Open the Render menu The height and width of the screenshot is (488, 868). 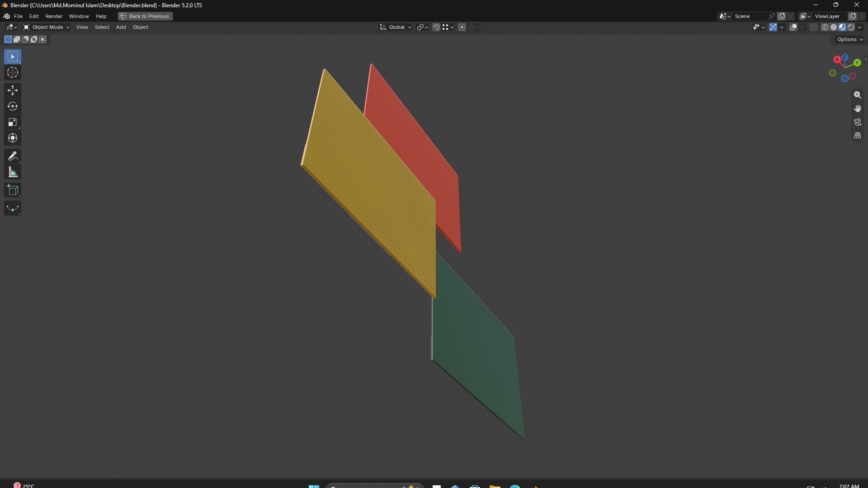54,16
